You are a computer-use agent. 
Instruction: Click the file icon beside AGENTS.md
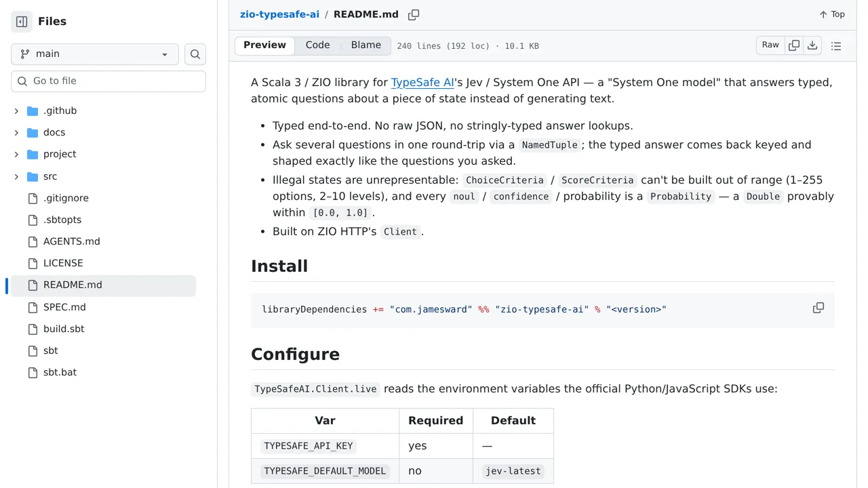[x=33, y=241]
